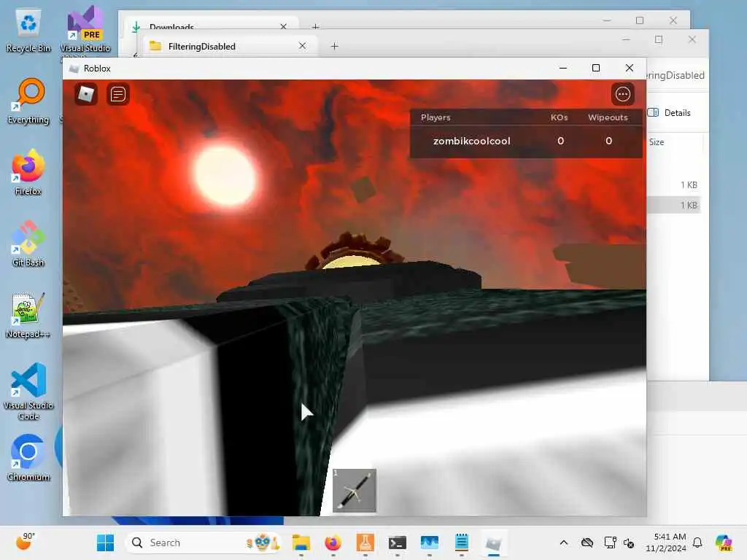Minimize the Roblox window
747x560 pixels.
click(563, 68)
